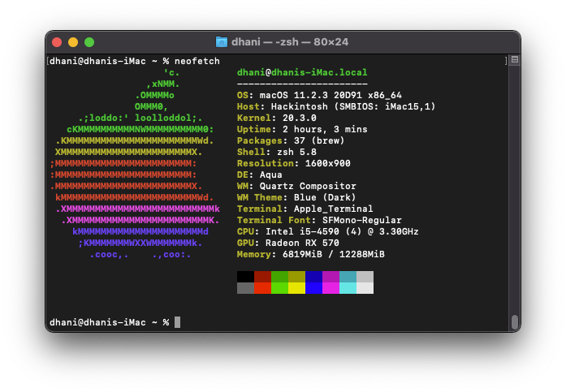The height and width of the screenshot is (392, 566).
Task: Click the Terminal value 'Apple_Terminal'
Action: (x=334, y=209)
